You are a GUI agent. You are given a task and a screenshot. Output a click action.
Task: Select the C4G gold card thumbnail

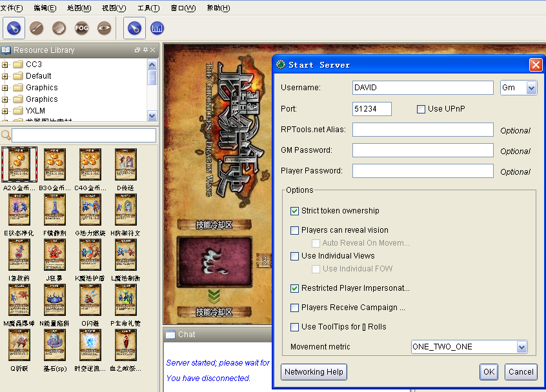[x=90, y=164]
